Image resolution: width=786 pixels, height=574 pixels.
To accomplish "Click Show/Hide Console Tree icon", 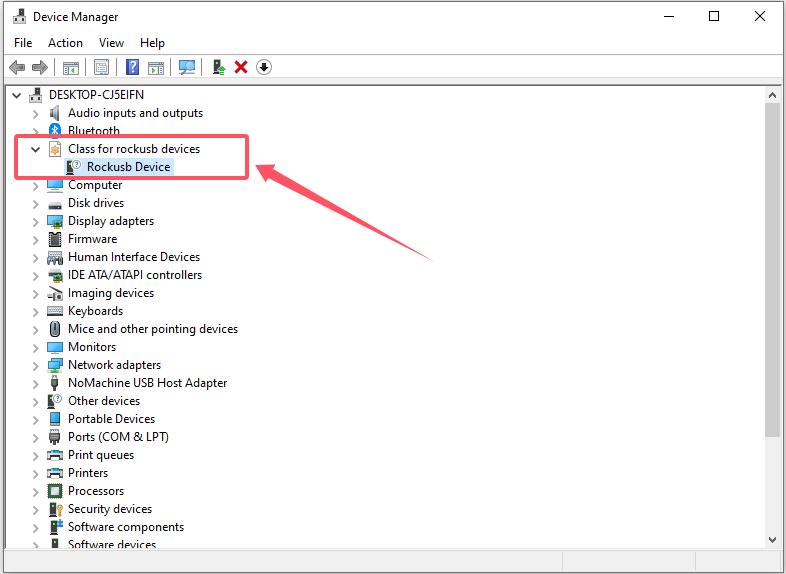I will coord(71,67).
